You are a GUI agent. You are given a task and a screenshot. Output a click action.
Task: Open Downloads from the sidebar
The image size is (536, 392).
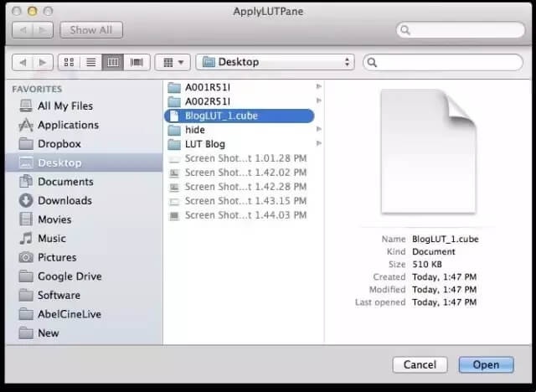pos(64,201)
